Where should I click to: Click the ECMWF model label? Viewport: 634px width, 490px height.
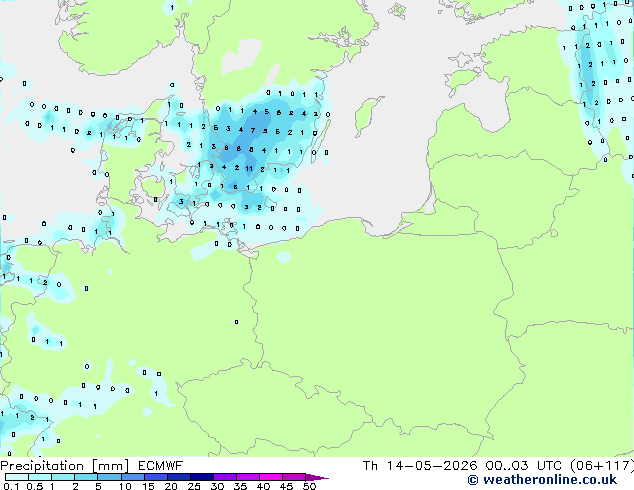tap(161, 466)
